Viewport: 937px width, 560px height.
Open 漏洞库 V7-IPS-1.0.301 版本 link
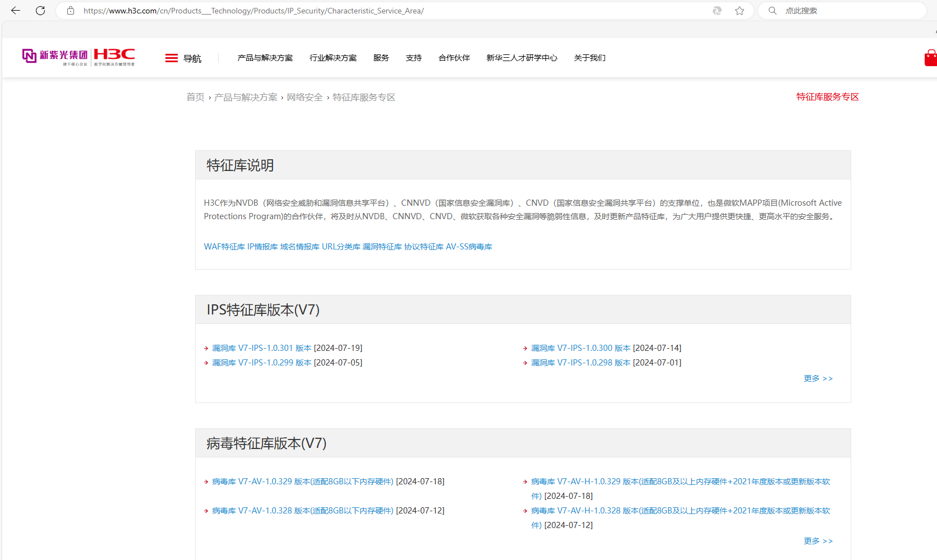pyautogui.click(x=261, y=348)
